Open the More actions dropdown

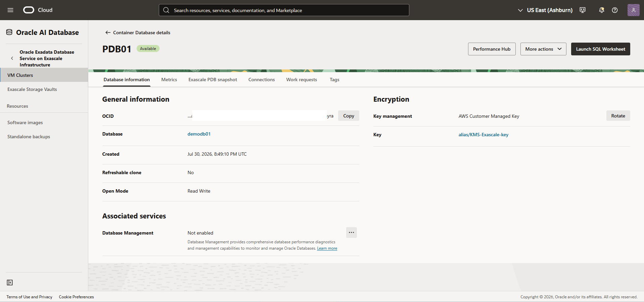click(x=543, y=49)
